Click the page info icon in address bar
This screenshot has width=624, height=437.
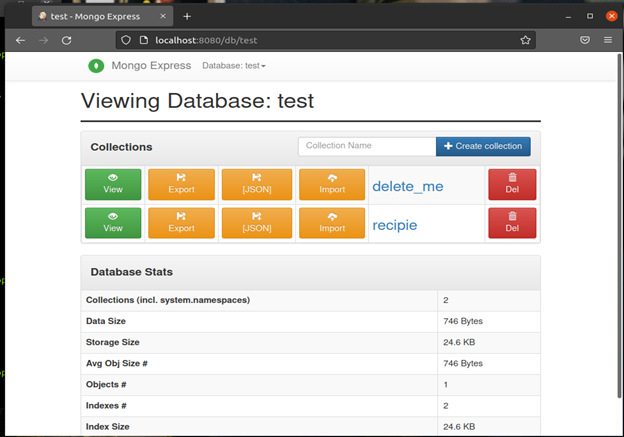pyautogui.click(x=144, y=40)
